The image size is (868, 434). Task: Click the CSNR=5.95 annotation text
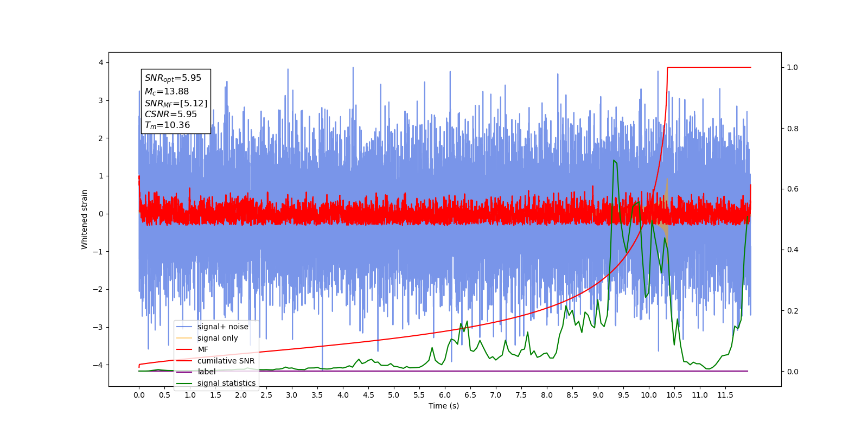click(x=171, y=114)
